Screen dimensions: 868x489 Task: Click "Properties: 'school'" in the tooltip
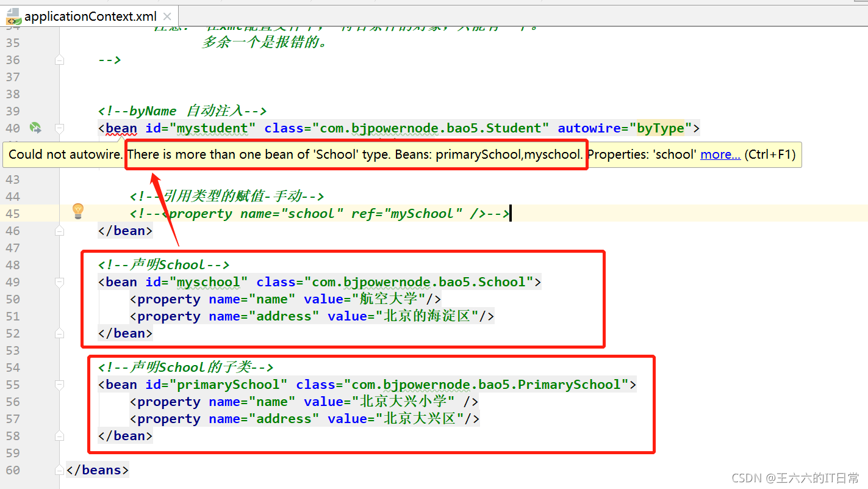pos(642,154)
